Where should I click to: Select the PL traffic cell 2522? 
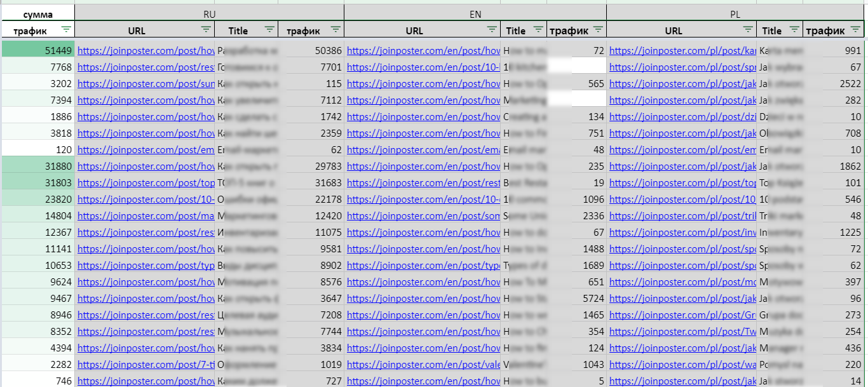pyautogui.click(x=833, y=83)
